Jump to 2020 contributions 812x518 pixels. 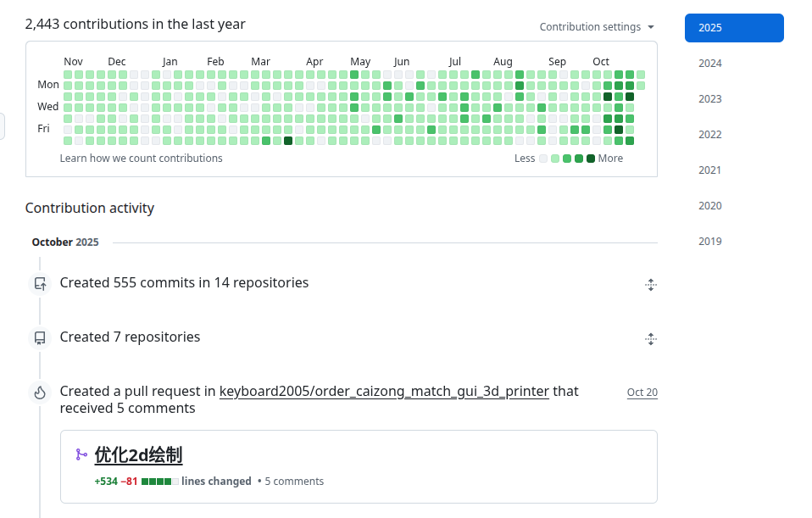coord(710,206)
